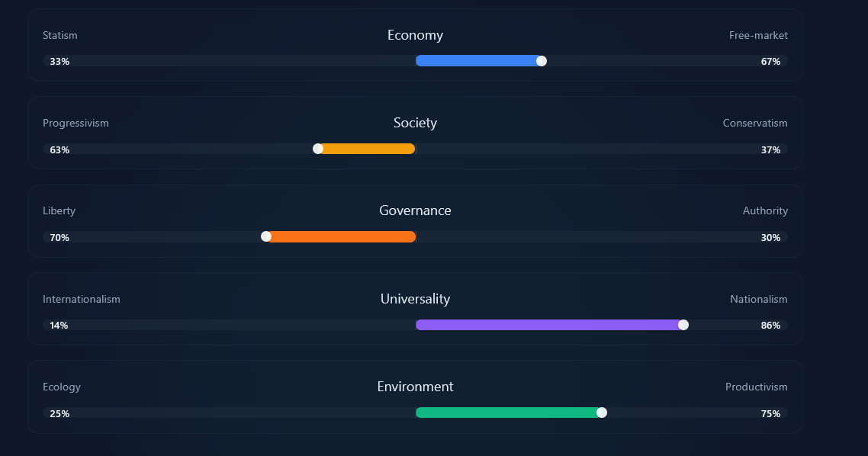Click the Universality slider's white handle
Viewport: 868px width, 456px height.
683,325
